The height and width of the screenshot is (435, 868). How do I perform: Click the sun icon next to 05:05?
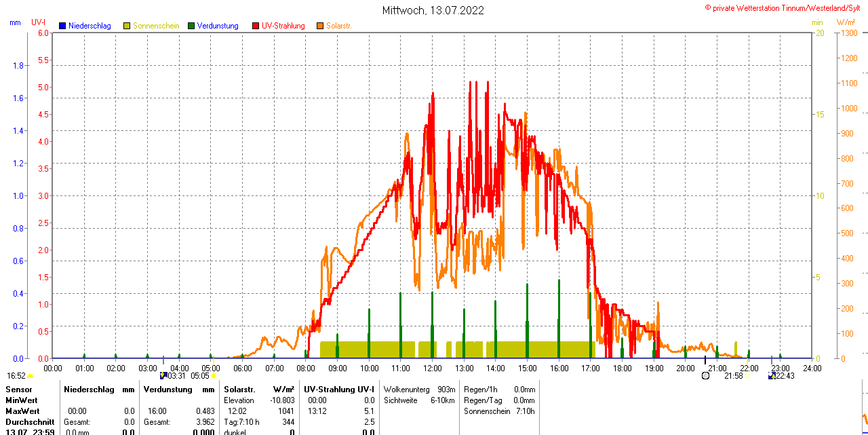[214, 375]
